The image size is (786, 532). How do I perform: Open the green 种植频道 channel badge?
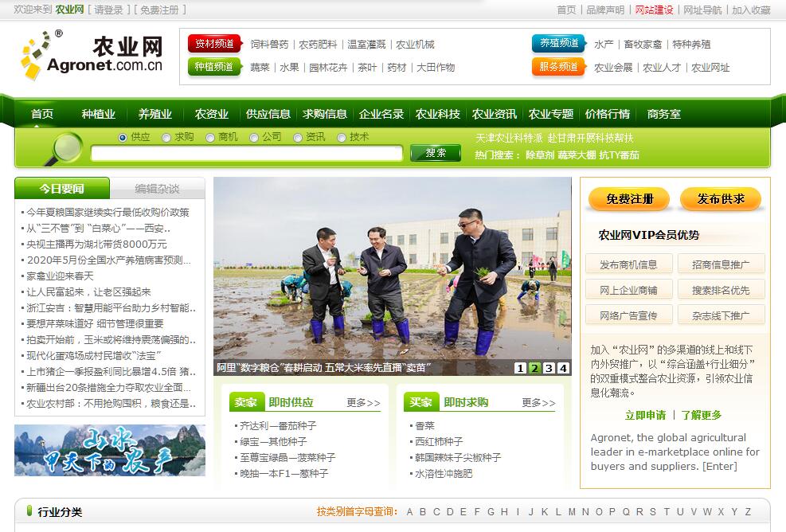click(214, 67)
